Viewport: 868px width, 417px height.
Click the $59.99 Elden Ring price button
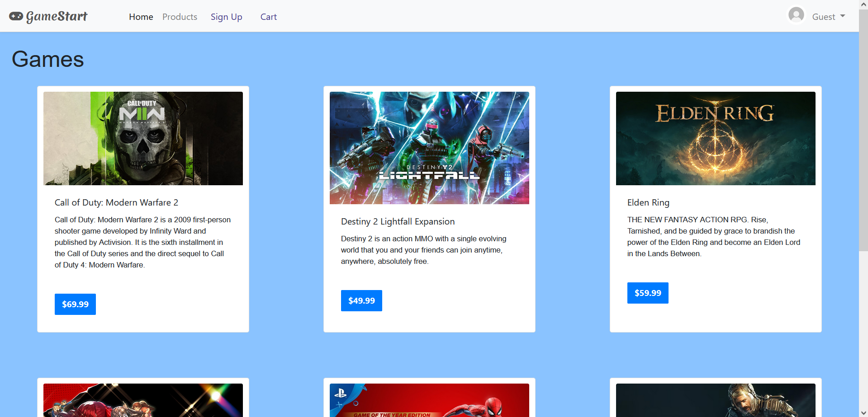point(647,293)
